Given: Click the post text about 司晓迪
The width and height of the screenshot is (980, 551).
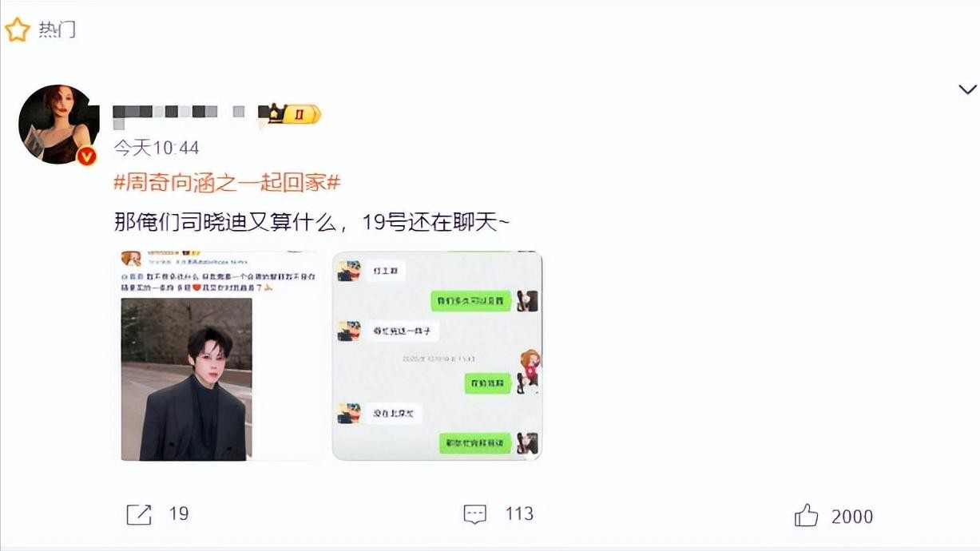Looking at the screenshot, I should [311, 223].
